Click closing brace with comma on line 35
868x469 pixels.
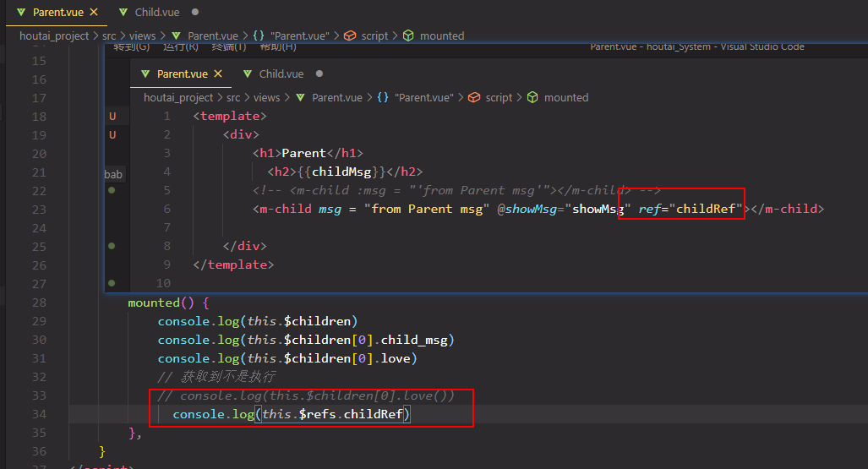(135, 433)
